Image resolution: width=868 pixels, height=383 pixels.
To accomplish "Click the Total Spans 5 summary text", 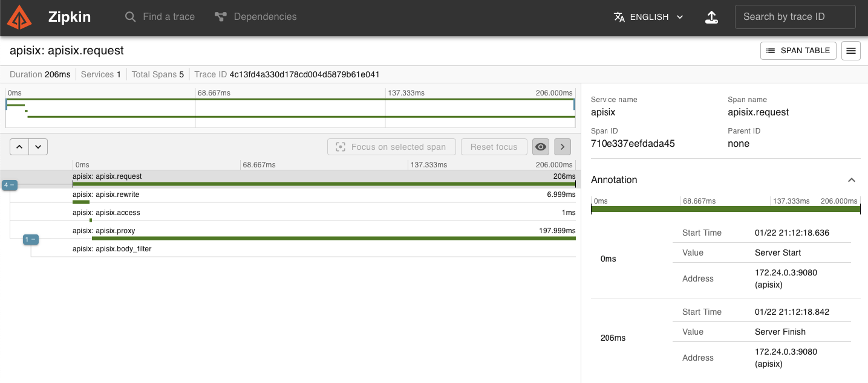I will pos(158,74).
